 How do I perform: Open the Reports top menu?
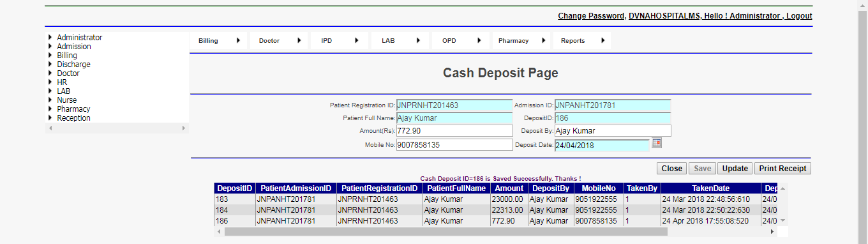[582, 41]
